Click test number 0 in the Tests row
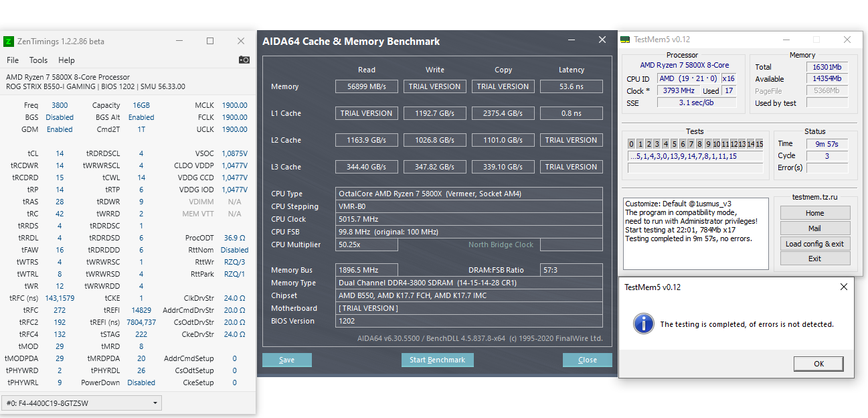This screenshot has width=868, height=418. [x=632, y=144]
